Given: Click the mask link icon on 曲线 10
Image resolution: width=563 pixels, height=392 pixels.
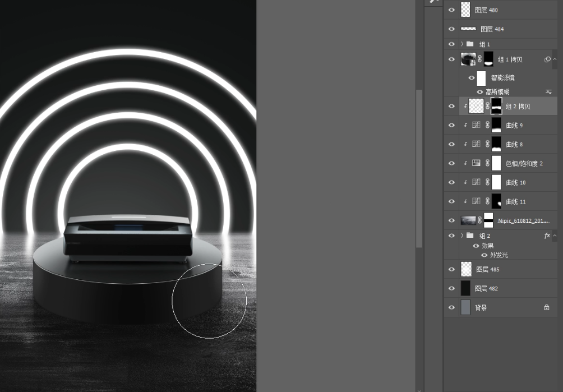Looking at the screenshot, I should pyautogui.click(x=488, y=182).
